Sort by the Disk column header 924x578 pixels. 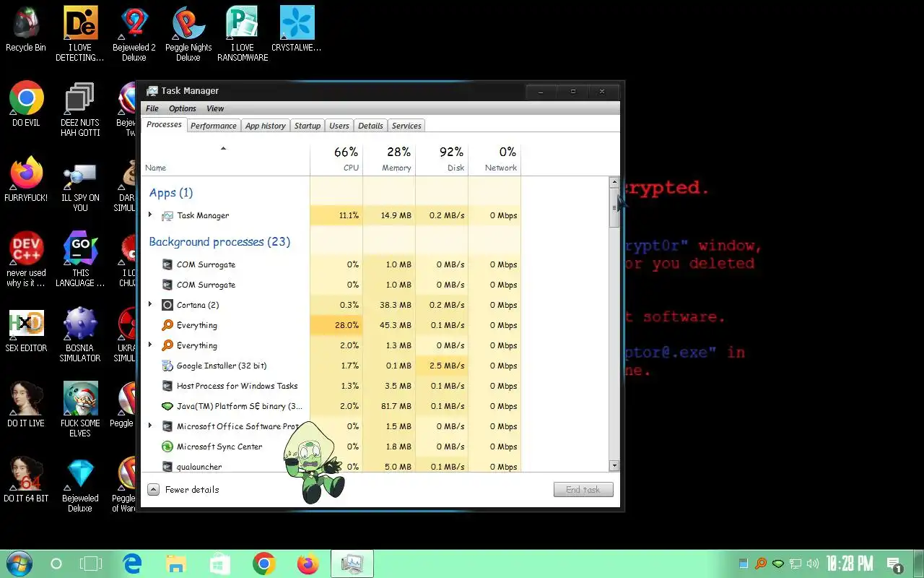coord(442,159)
